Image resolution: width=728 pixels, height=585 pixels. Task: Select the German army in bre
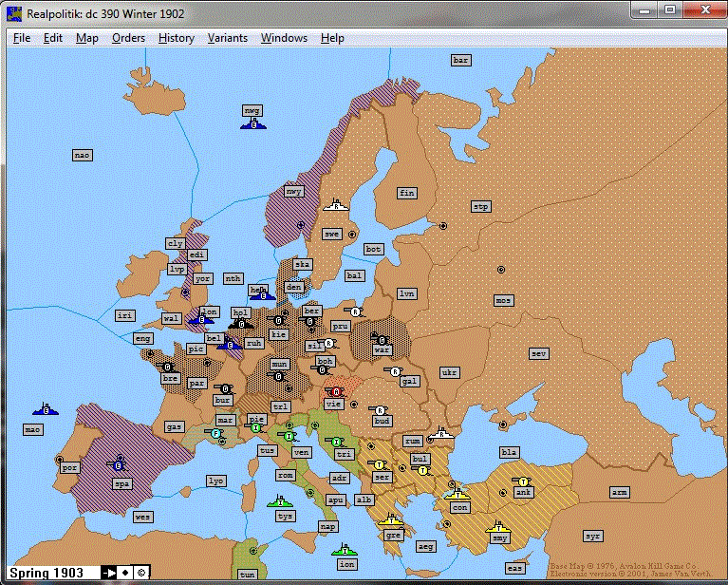[x=167, y=367]
